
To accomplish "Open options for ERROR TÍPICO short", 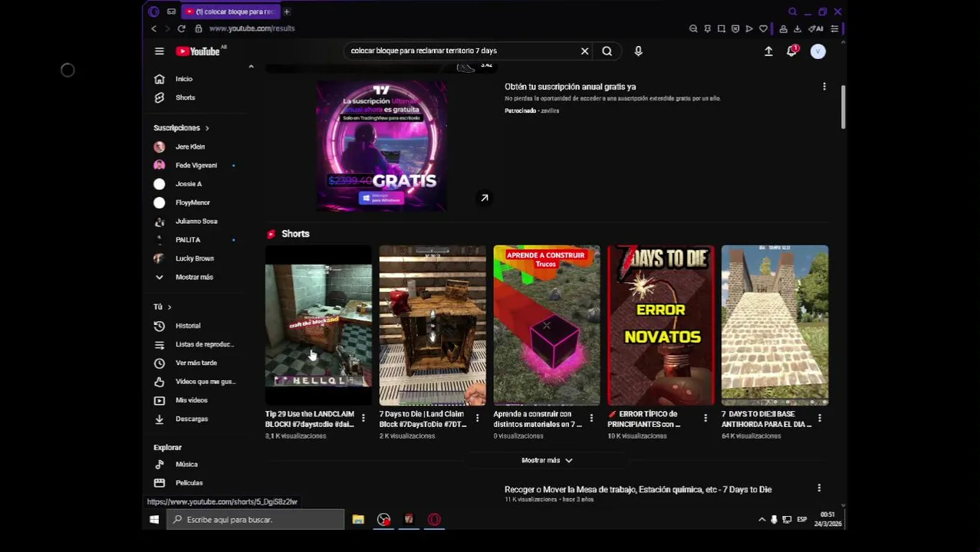I will 705,419.
